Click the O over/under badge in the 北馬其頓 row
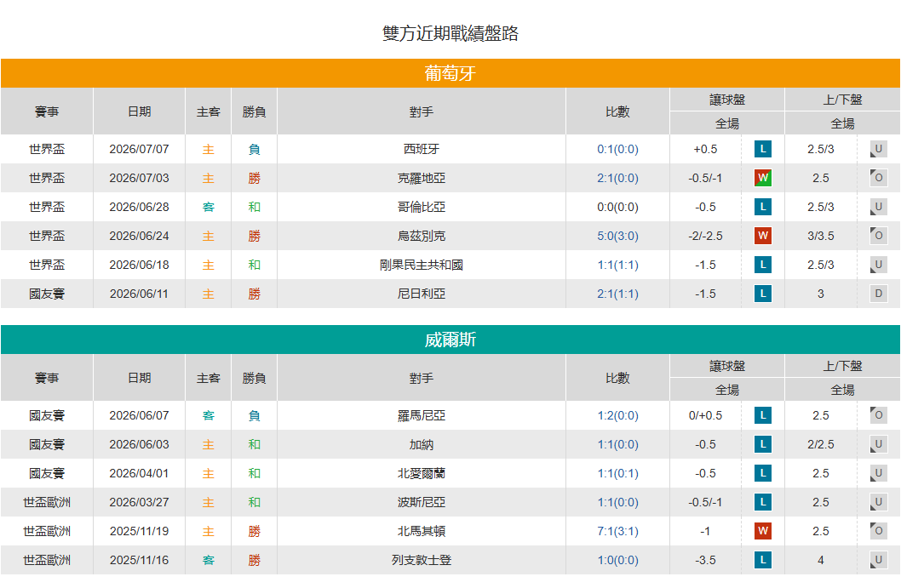This screenshot has height=588, width=901. (x=878, y=531)
